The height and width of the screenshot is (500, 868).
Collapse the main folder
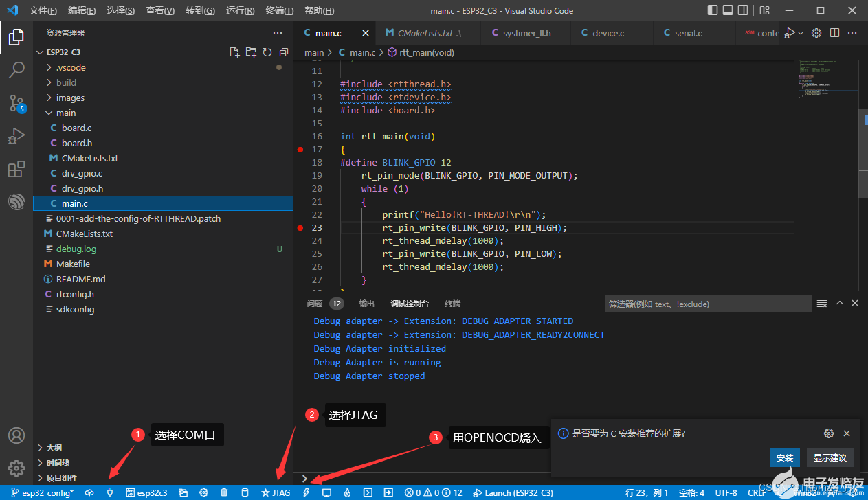click(x=66, y=113)
